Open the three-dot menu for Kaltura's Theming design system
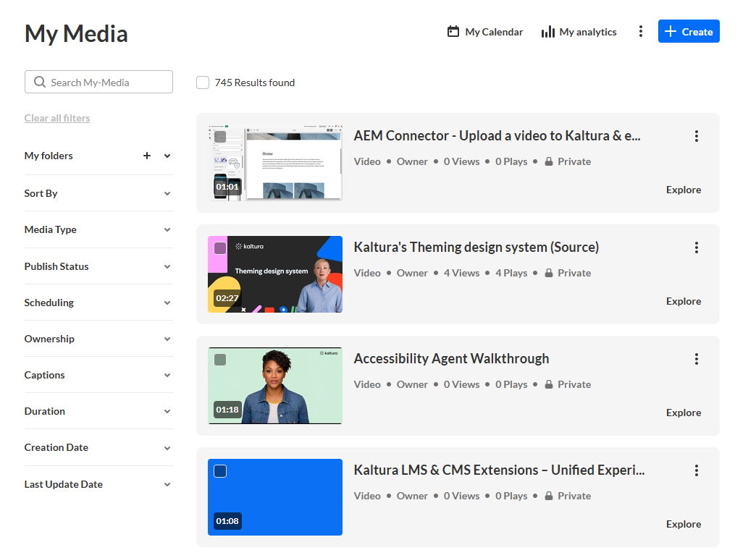756x558 pixels. pyautogui.click(x=696, y=248)
